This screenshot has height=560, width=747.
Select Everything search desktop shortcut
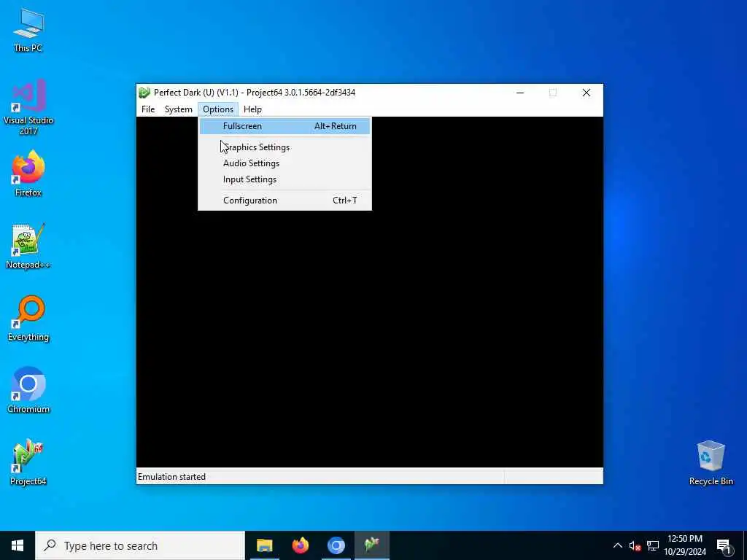coord(28,318)
